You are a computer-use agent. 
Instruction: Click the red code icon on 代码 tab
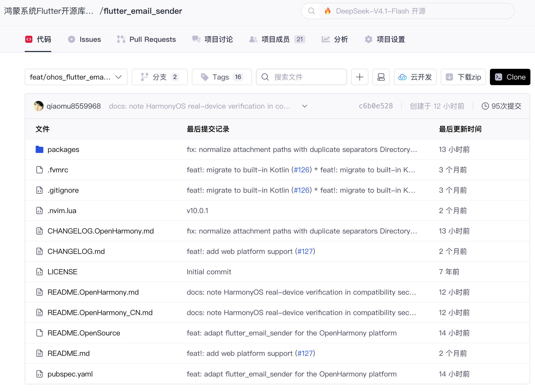[29, 39]
